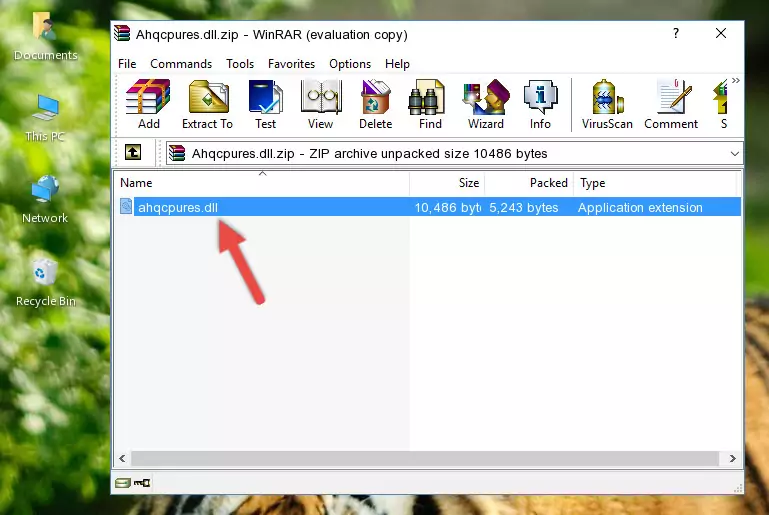The image size is (769, 515).
Task: Click the Extract To toolbar icon
Action: coord(207,104)
